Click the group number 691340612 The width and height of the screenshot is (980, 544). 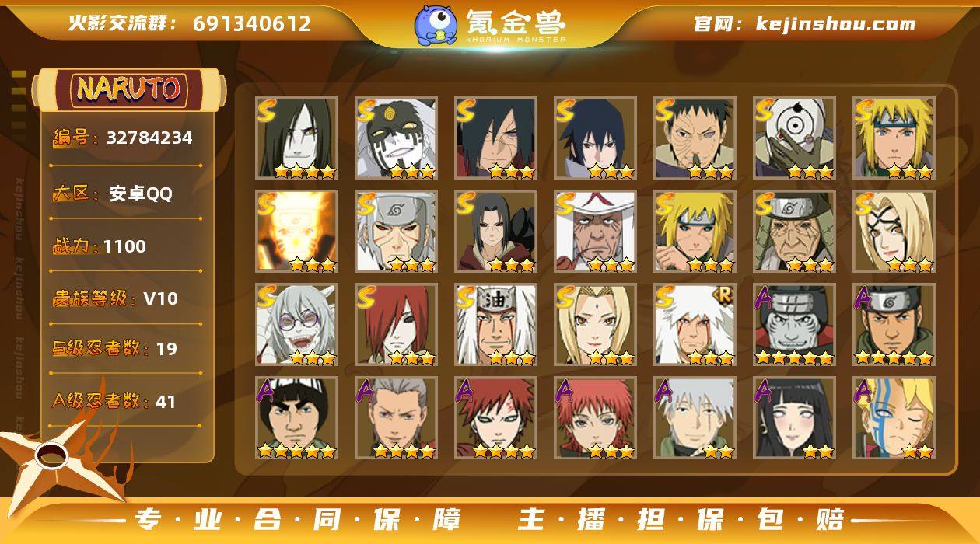click(252, 23)
